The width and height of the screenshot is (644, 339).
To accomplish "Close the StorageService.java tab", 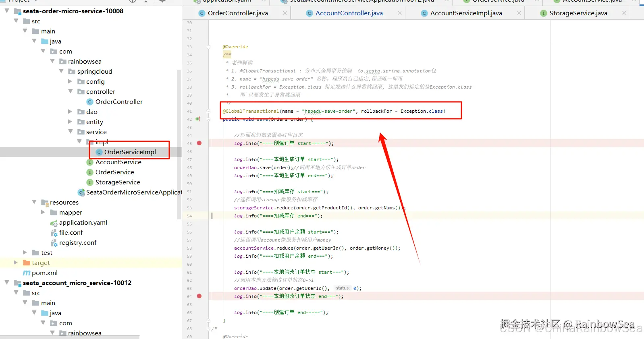I will 624,13.
